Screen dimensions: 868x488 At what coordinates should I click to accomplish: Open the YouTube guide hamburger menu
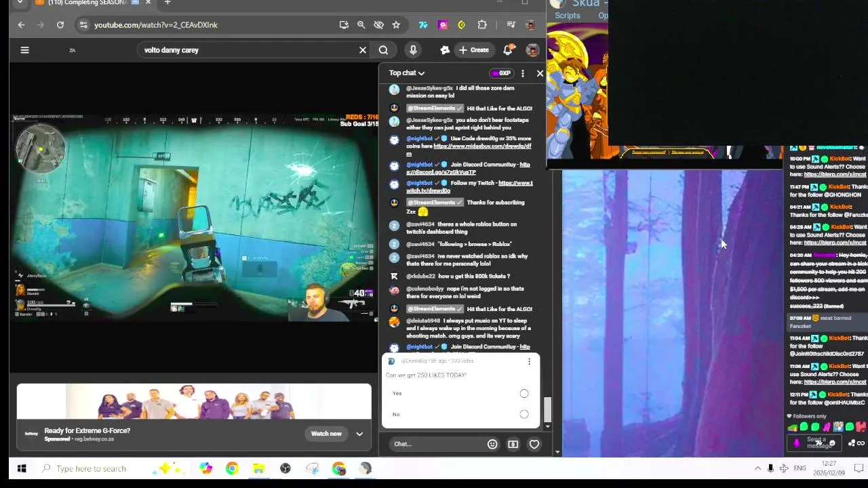coord(24,49)
